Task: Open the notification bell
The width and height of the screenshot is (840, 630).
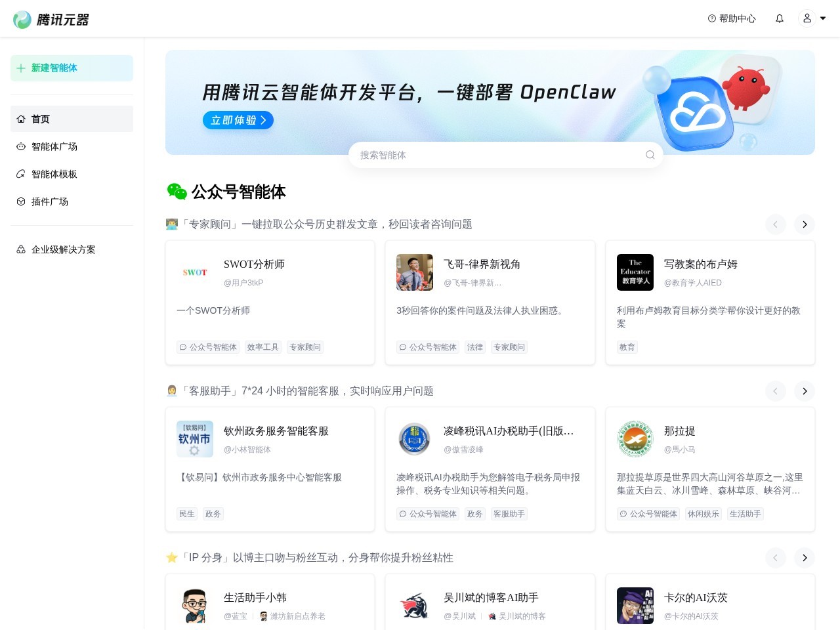Action: pyautogui.click(x=780, y=18)
